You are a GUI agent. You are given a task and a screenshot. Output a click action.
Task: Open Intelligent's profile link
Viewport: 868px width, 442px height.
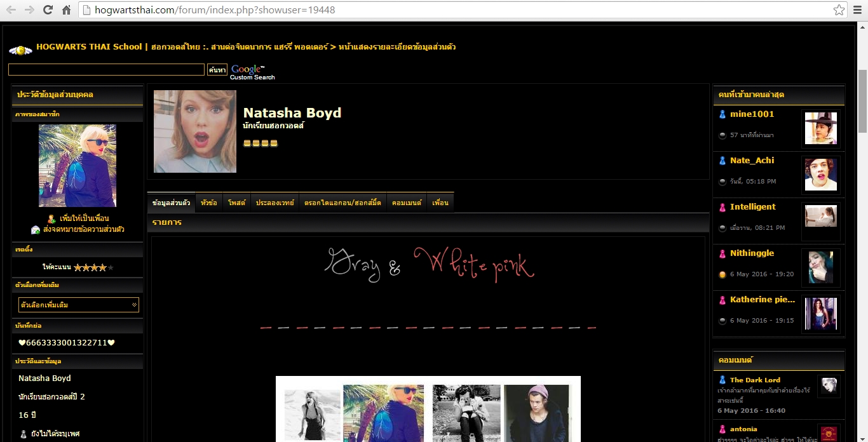[752, 207]
